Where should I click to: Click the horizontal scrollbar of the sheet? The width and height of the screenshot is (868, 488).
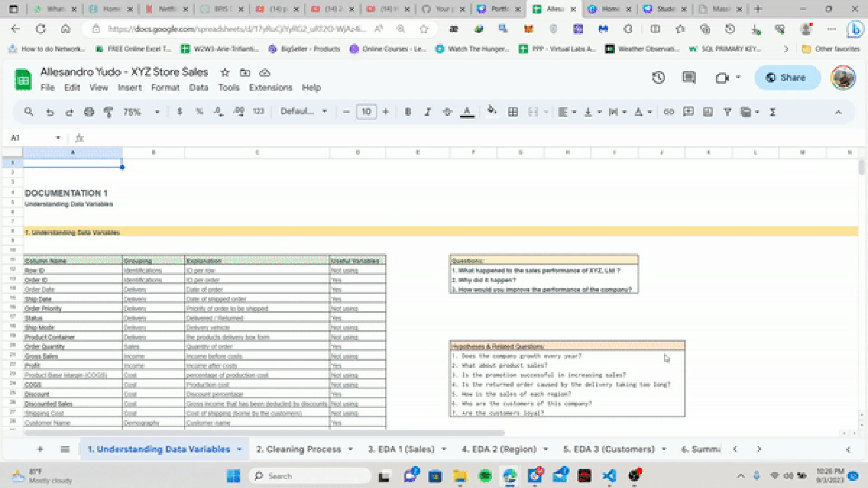tap(264, 433)
